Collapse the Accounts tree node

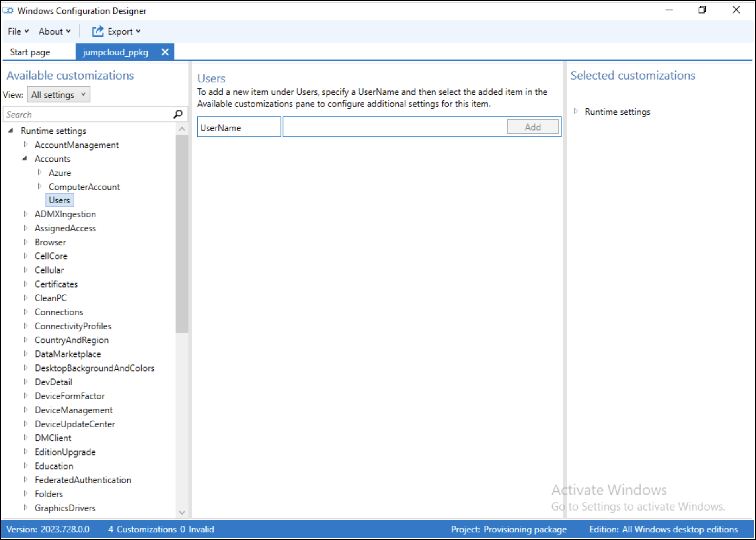point(25,158)
